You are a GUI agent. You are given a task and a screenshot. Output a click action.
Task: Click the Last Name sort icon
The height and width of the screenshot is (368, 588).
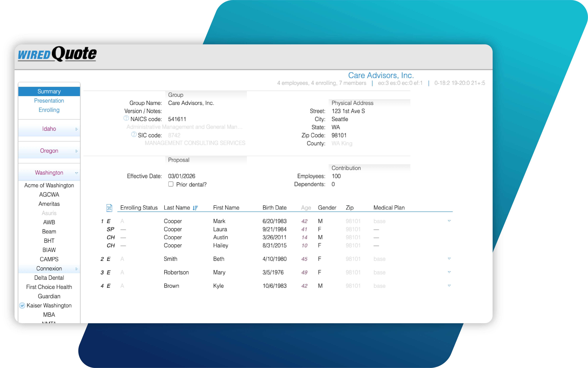click(x=195, y=208)
